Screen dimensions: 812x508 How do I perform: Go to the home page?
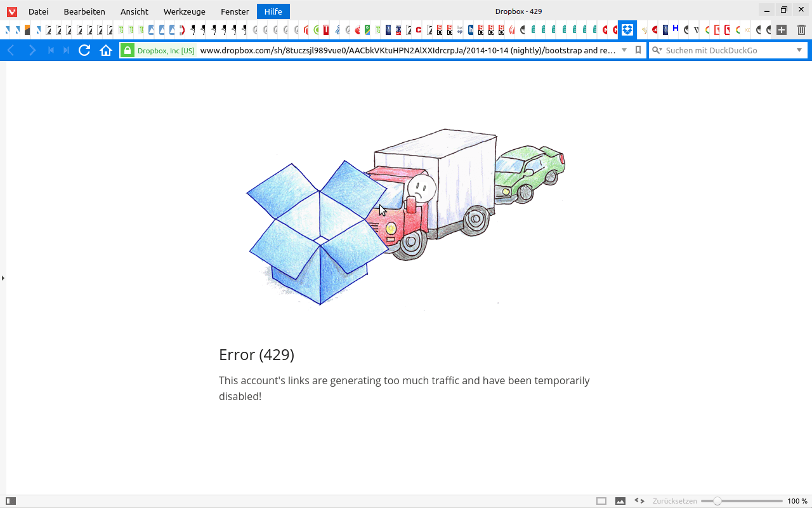click(x=106, y=50)
